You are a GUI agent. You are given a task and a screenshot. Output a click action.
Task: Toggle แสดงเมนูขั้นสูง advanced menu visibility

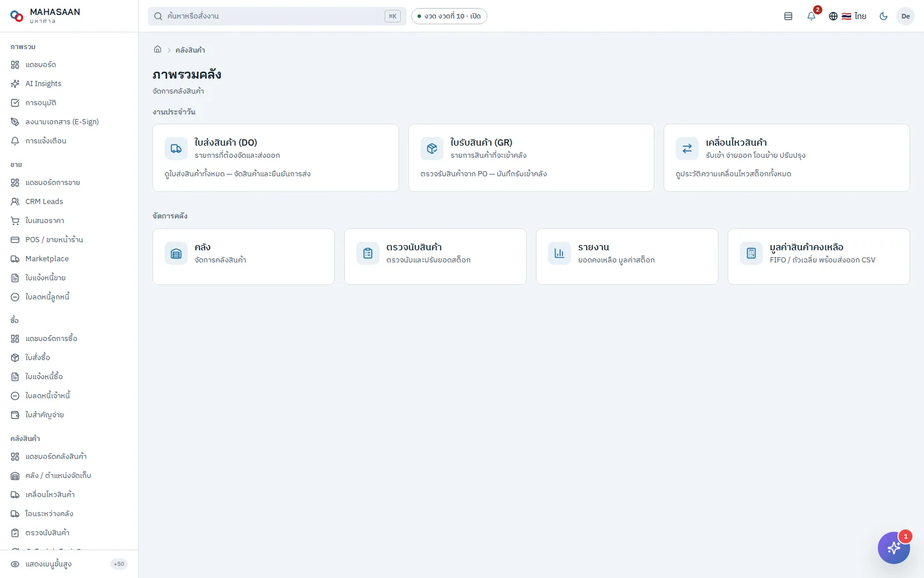point(69,564)
